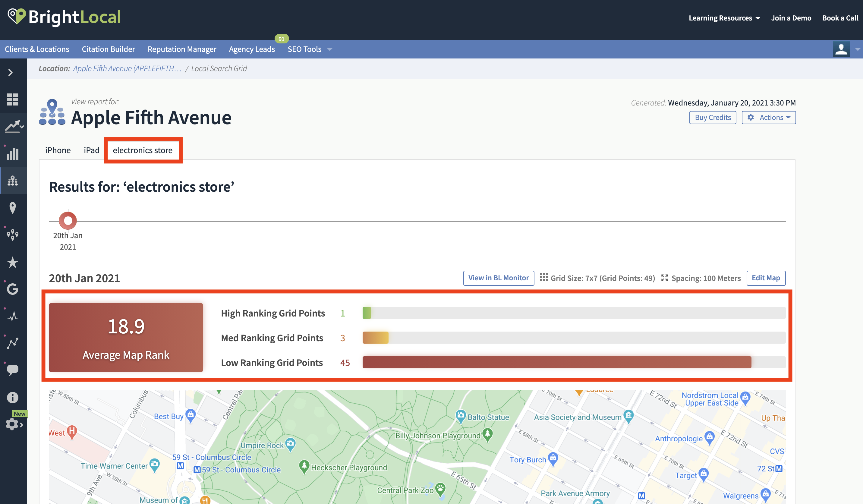Open Reputation Manager menu

(182, 49)
